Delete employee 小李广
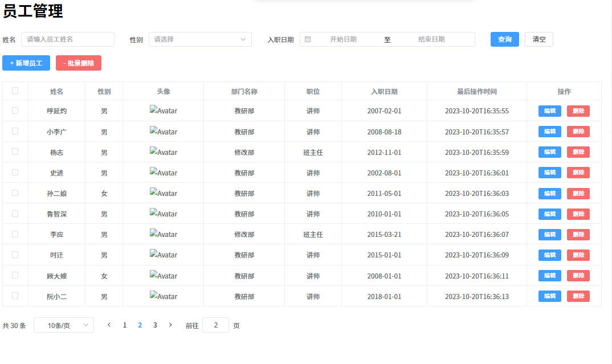The image size is (612, 364). point(578,132)
